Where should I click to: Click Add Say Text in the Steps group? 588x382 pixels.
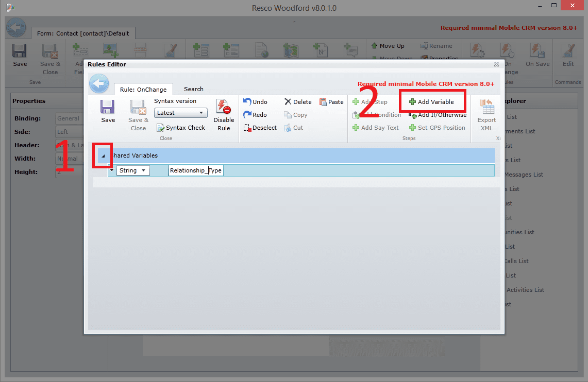(376, 128)
